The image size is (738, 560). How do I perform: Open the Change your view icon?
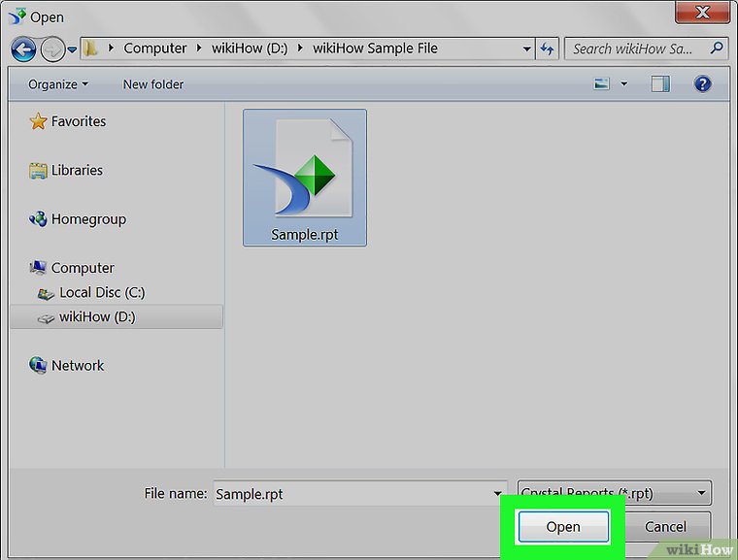[x=603, y=84]
